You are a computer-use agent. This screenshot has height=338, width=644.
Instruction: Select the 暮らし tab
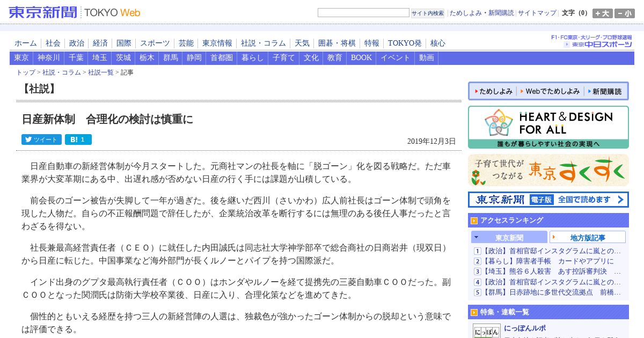(x=253, y=58)
